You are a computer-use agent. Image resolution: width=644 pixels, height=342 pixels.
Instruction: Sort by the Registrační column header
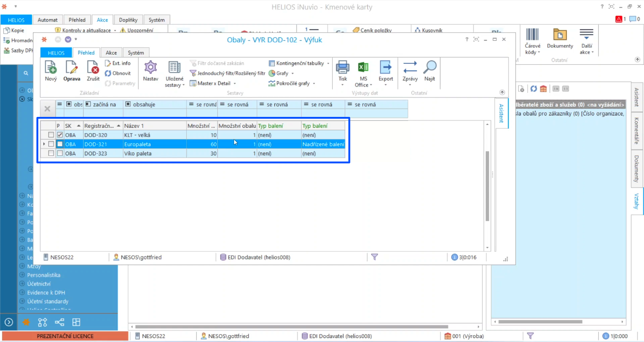pos(103,126)
